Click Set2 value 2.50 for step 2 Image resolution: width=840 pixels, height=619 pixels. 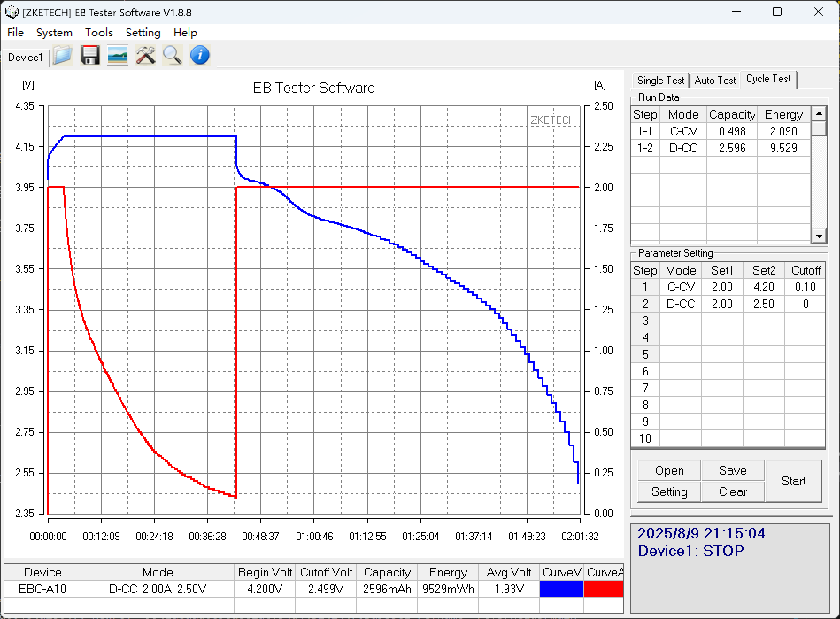[764, 304]
